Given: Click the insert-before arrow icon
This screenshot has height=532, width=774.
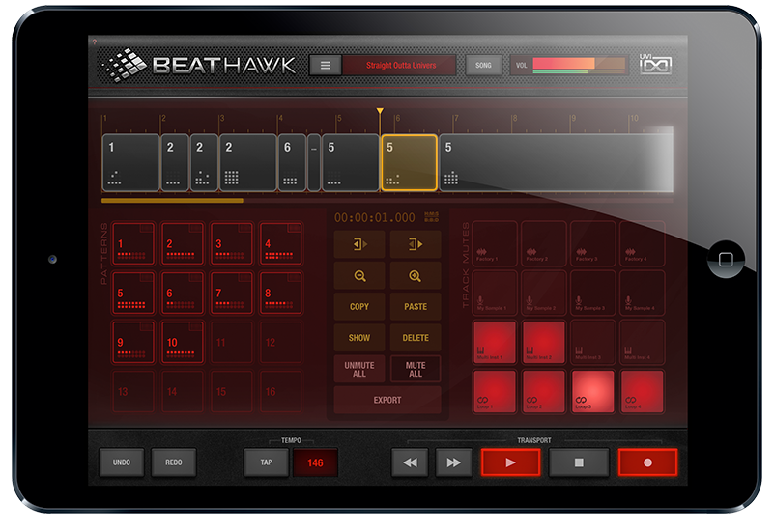Looking at the screenshot, I should (358, 245).
